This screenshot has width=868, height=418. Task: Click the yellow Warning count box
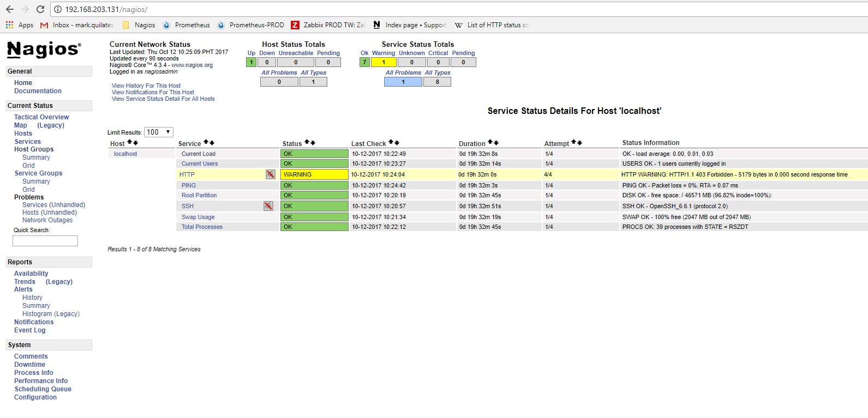384,62
